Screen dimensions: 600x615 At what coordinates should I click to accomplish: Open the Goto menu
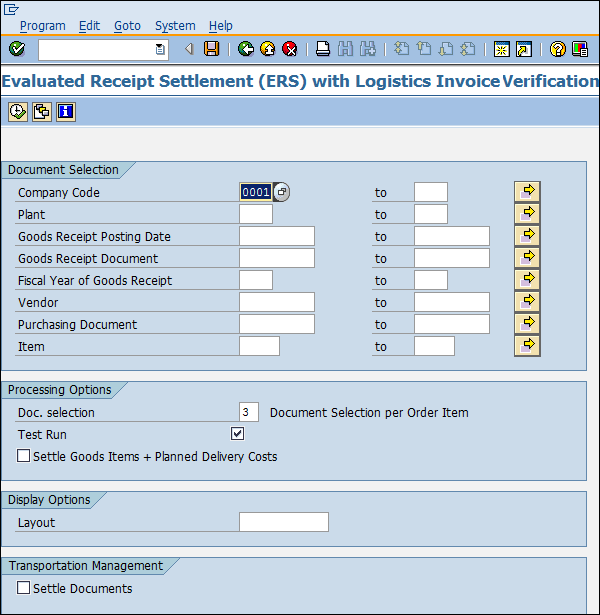pyautogui.click(x=127, y=26)
